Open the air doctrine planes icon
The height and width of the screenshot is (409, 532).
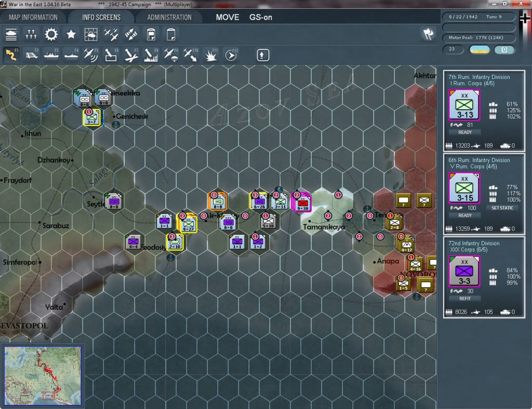111,34
